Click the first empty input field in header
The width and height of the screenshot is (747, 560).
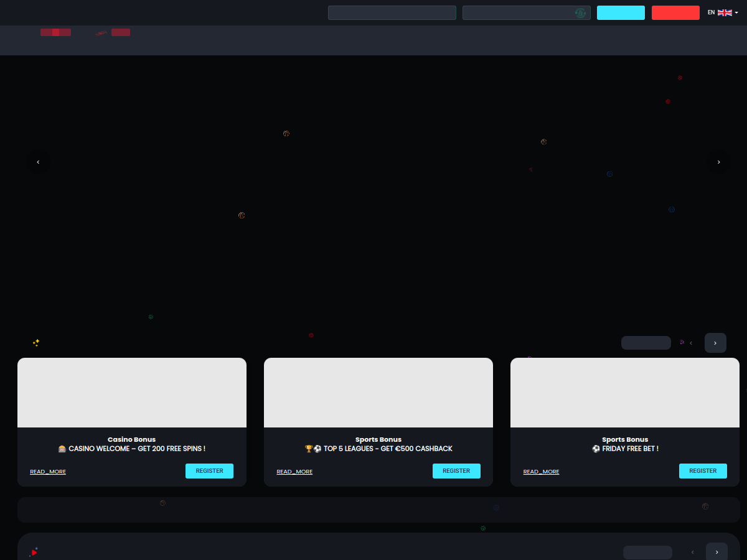(392, 12)
